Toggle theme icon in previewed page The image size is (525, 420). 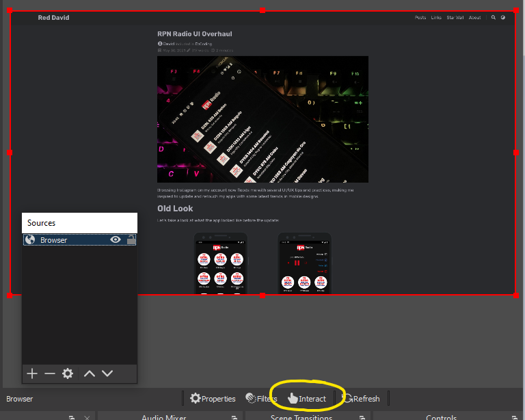pyautogui.click(x=503, y=17)
